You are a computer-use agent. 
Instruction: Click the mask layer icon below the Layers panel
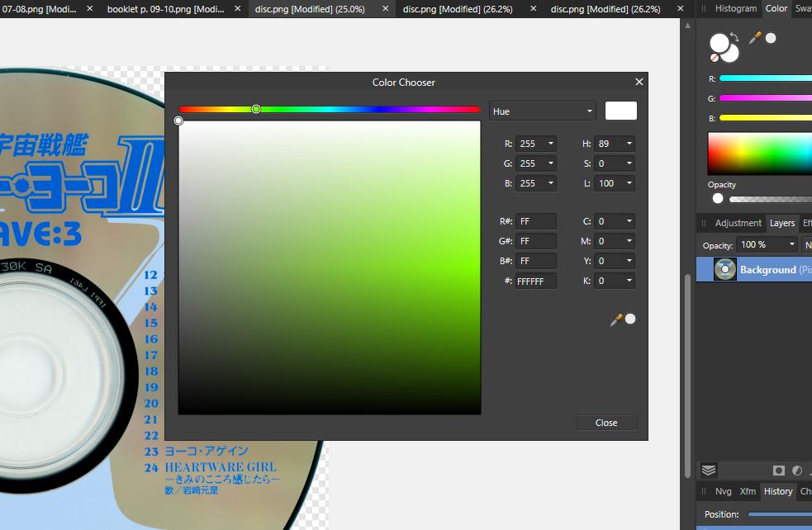pos(777,470)
